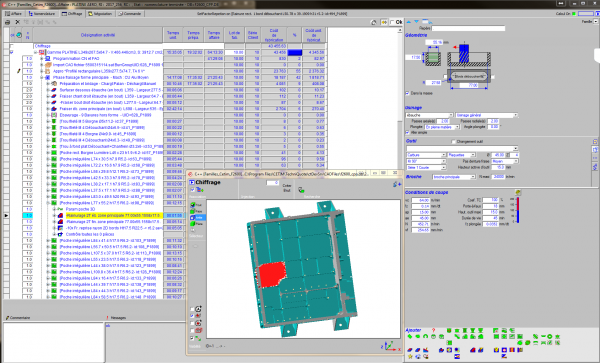Click the red question mark beside Ajouter

[433, 330]
